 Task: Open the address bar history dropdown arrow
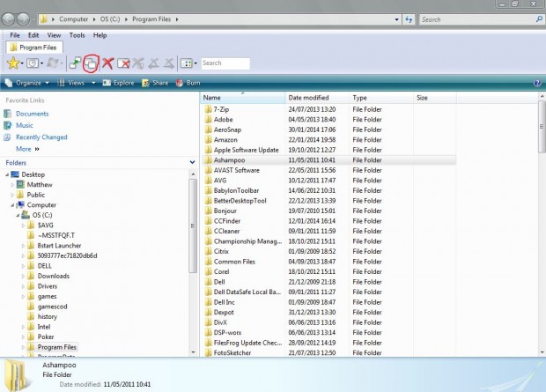(396, 19)
